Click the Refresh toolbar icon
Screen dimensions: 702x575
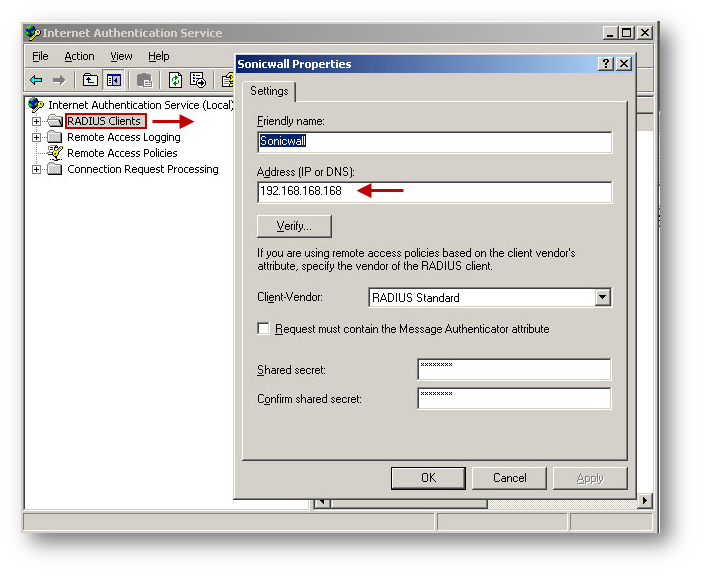(x=176, y=80)
